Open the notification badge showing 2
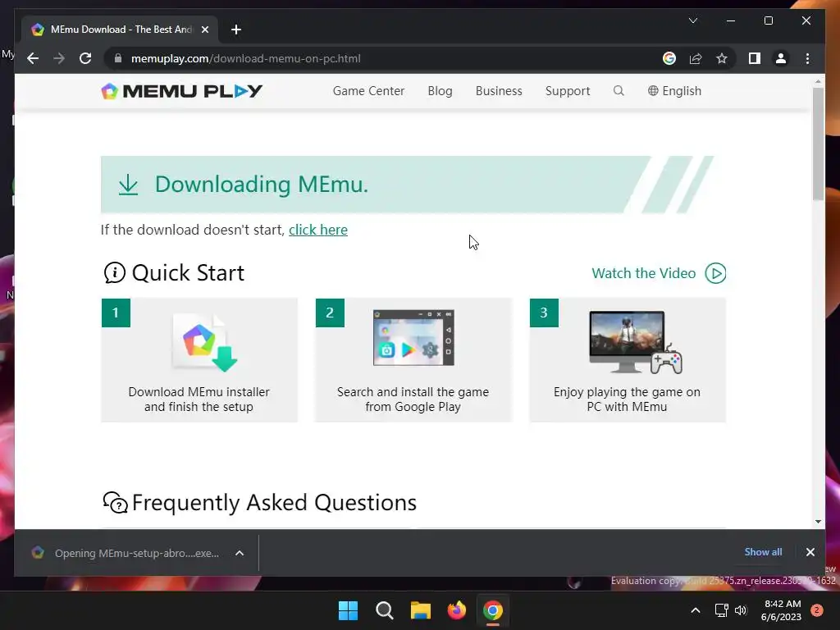This screenshot has height=630, width=840. click(x=817, y=610)
